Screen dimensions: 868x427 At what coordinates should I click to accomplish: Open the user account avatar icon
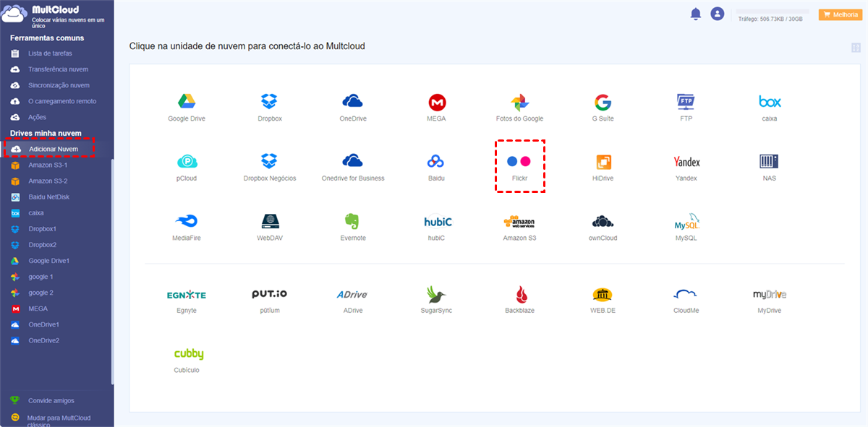[717, 14]
